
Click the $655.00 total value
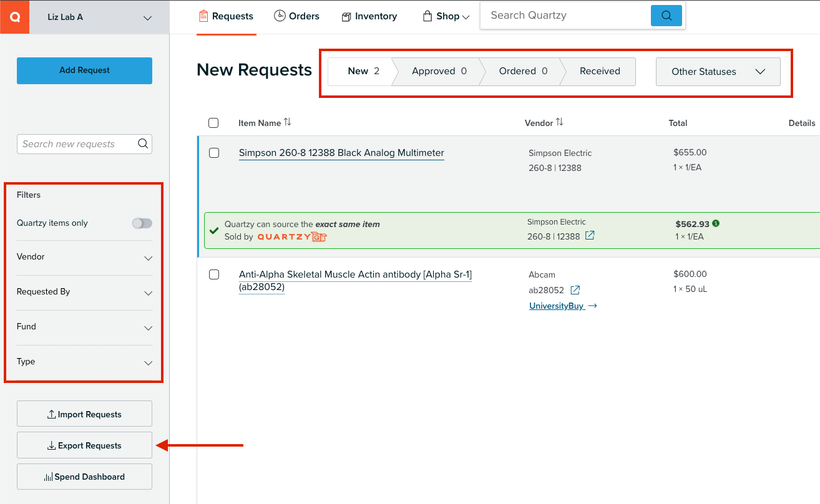690,152
